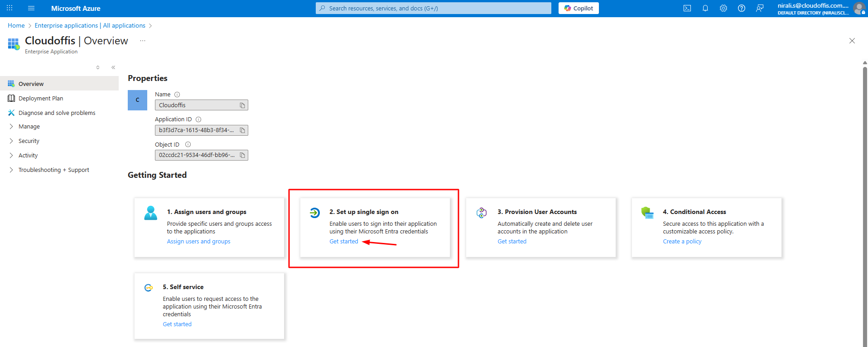Click the Microsoft Azure portal title
The width and height of the screenshot is (868, 347).
[x=76, y=8]
